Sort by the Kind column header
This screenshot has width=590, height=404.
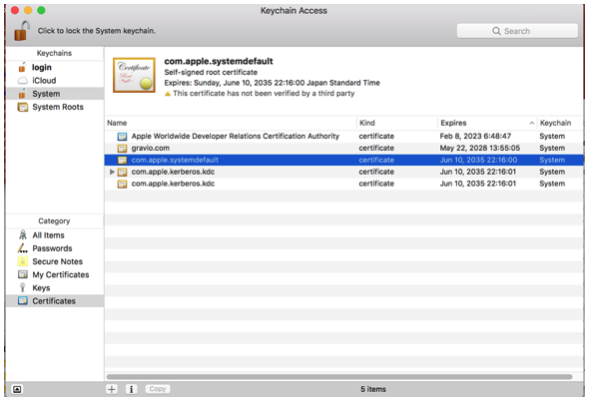pyautogui.click(x=397, y=123)
